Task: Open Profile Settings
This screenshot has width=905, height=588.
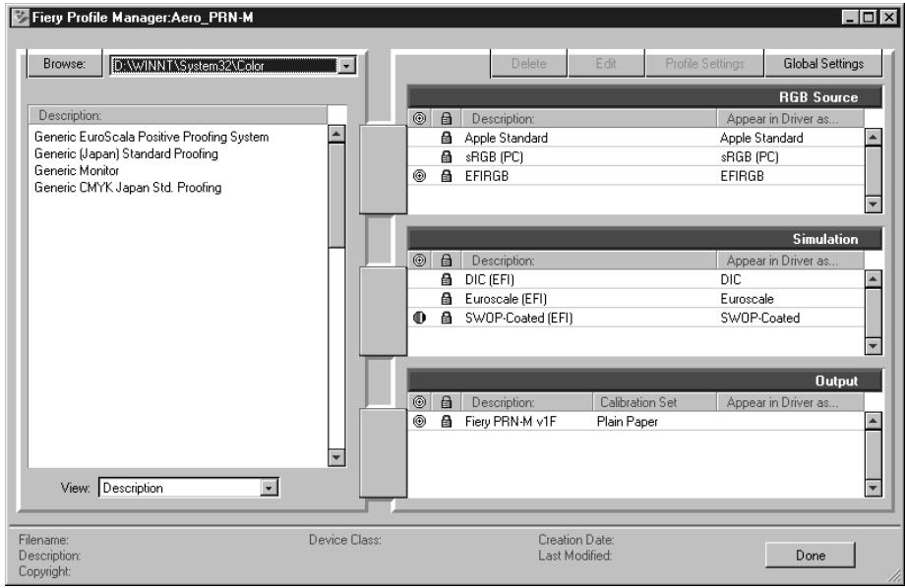Action: tap(704, 64)
